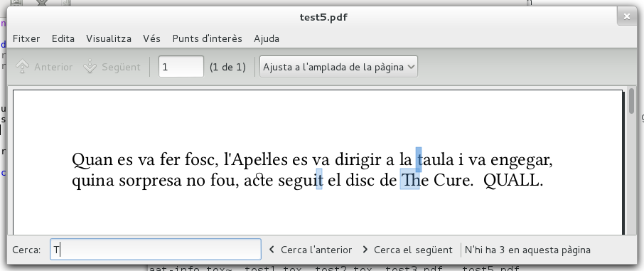The image size is (644, 271).
Task: Open the Edita menu
Action: tap(63, 38)
